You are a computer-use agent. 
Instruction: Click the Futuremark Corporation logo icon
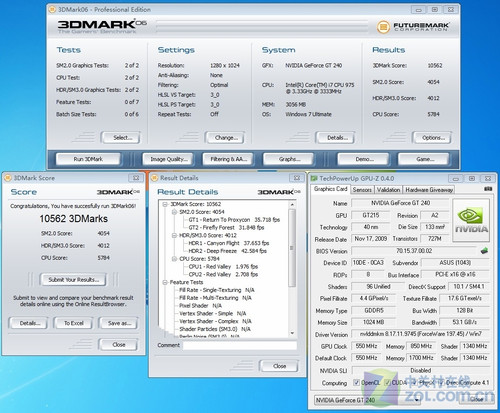383,27
